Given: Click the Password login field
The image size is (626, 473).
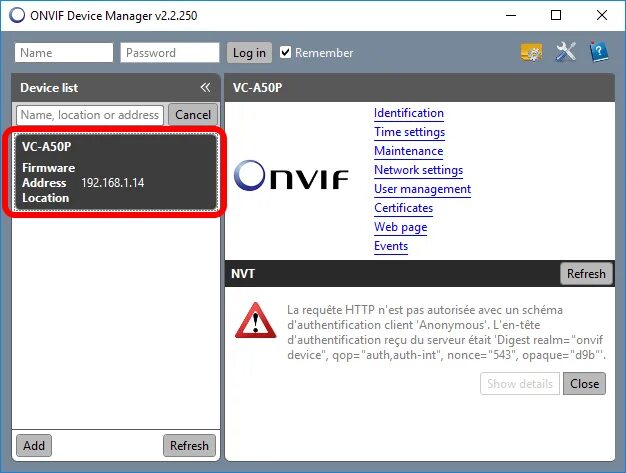Looking at the screenshot, I should 170,53.
